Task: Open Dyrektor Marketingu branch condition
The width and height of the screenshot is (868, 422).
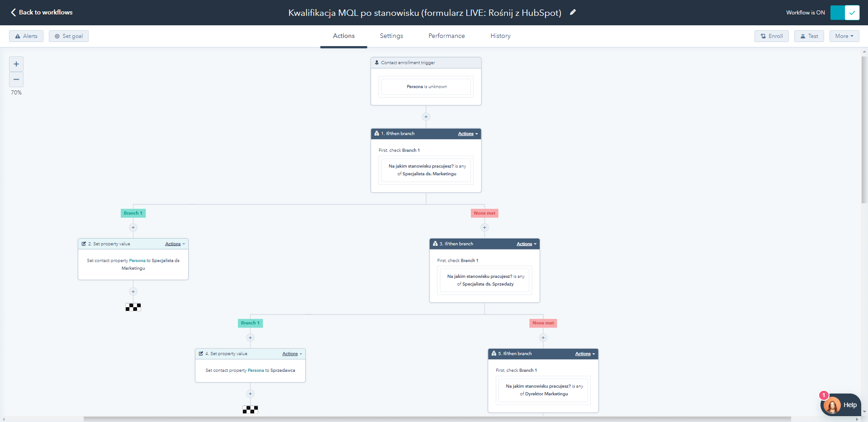Action: 543,390
